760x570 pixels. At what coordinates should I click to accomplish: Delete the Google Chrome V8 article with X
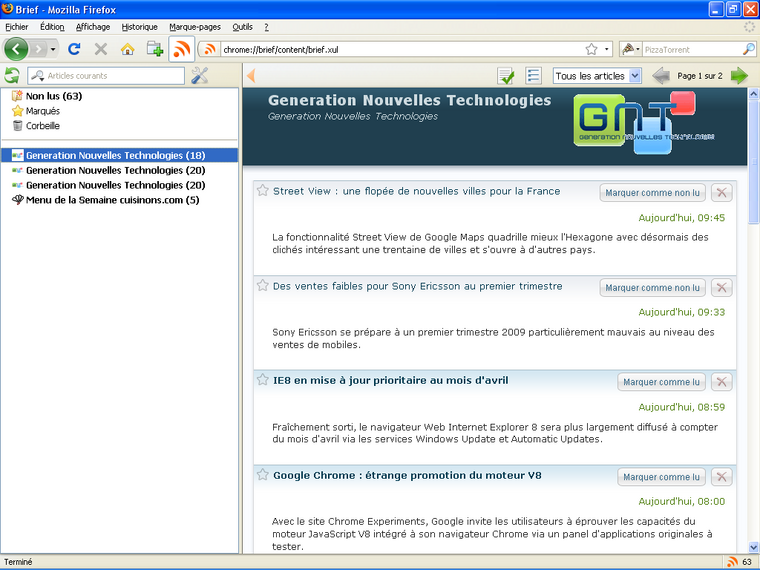pos(721,477)
